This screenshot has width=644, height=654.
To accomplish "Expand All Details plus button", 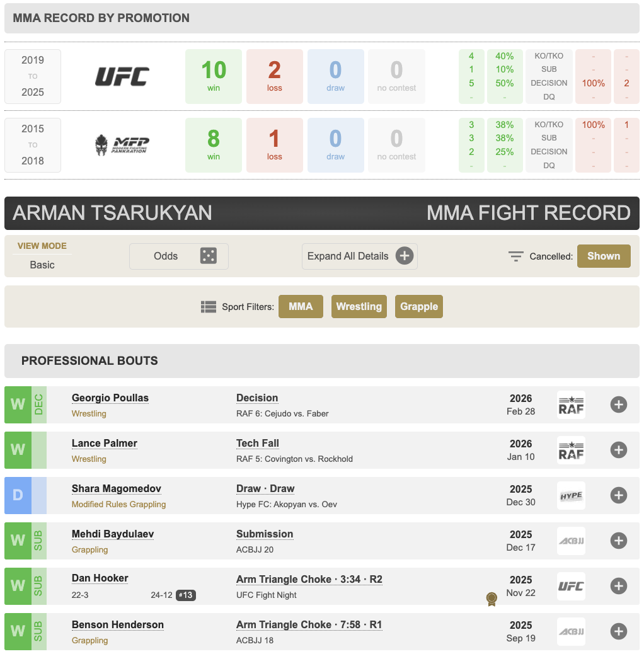I will [x=405, y=256].
